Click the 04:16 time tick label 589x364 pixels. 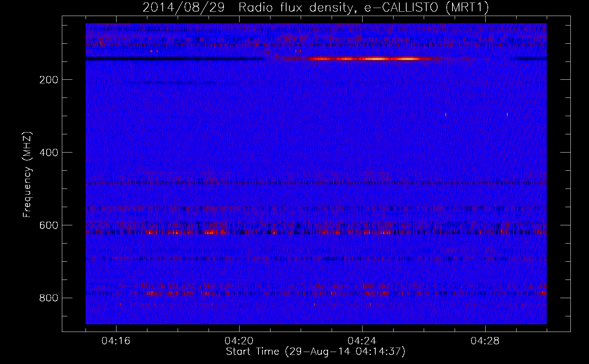pos(116,341)
